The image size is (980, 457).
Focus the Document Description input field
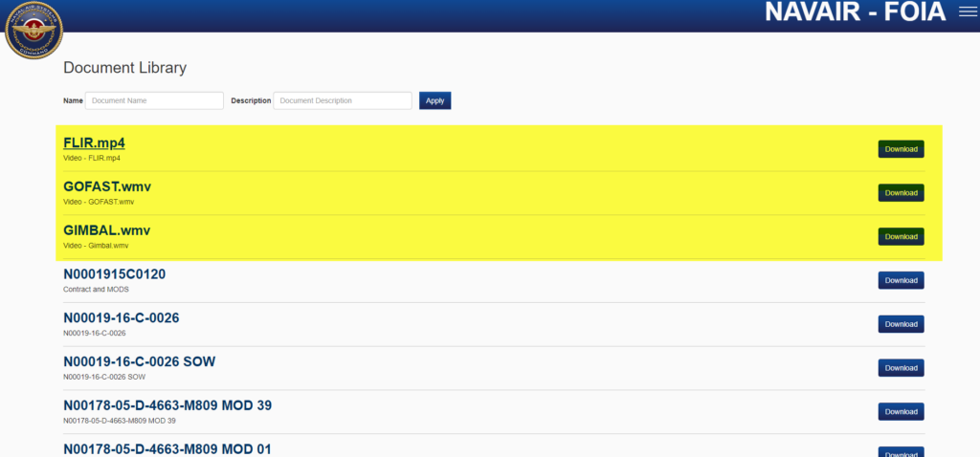point(343,100)
